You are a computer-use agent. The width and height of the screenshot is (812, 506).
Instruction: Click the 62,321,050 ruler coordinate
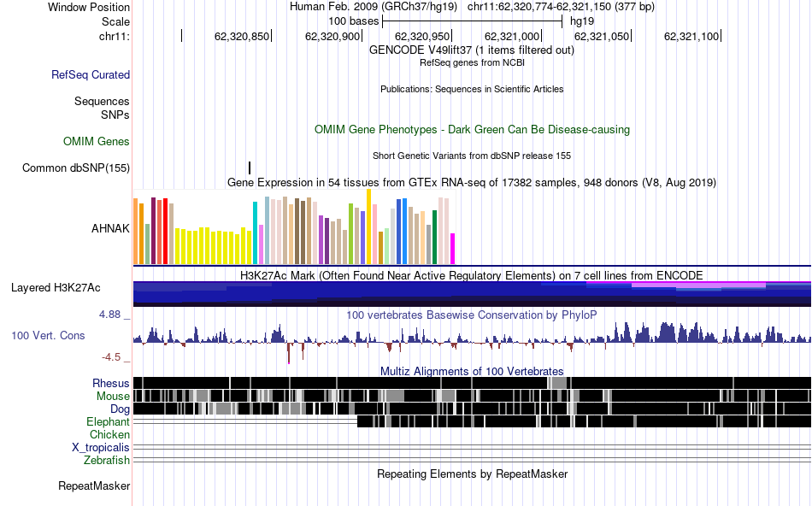click(x=602, y=36)
